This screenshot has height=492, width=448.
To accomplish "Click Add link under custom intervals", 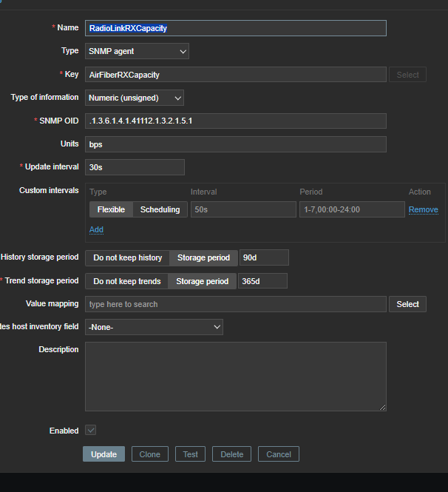I will [x=96, y=229].
